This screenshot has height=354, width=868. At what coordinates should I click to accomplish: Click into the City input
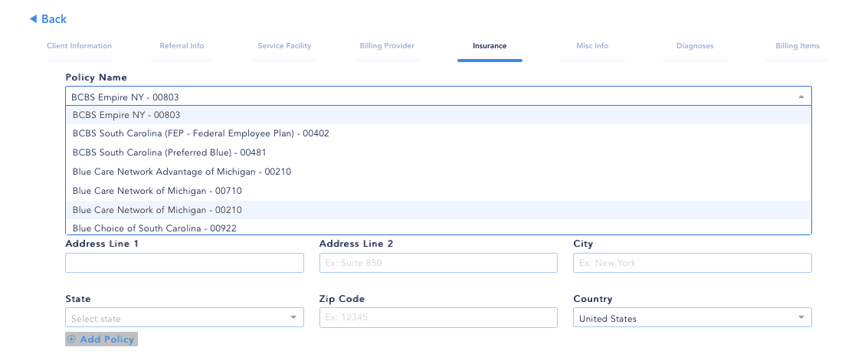[x=693, y=263]
